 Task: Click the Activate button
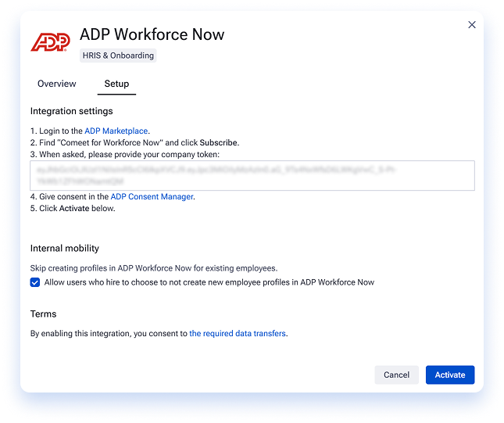(x=450, y=375)
